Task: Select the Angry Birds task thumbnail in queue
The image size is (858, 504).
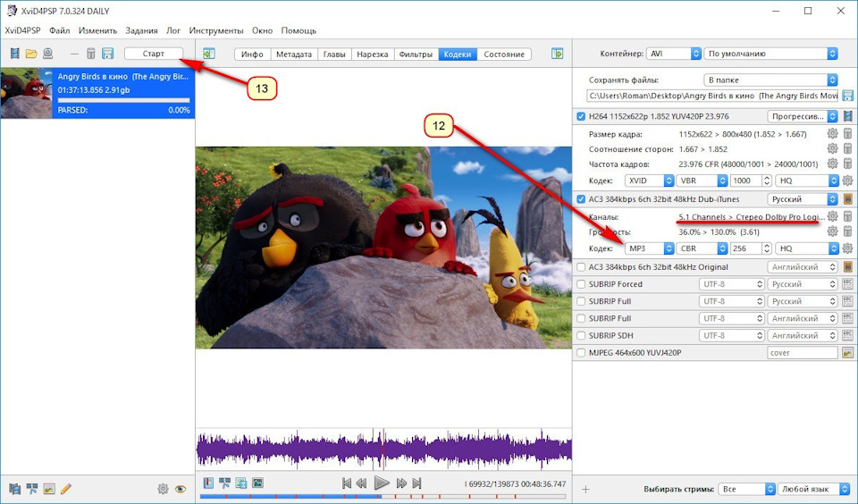Action: [26, 93]
